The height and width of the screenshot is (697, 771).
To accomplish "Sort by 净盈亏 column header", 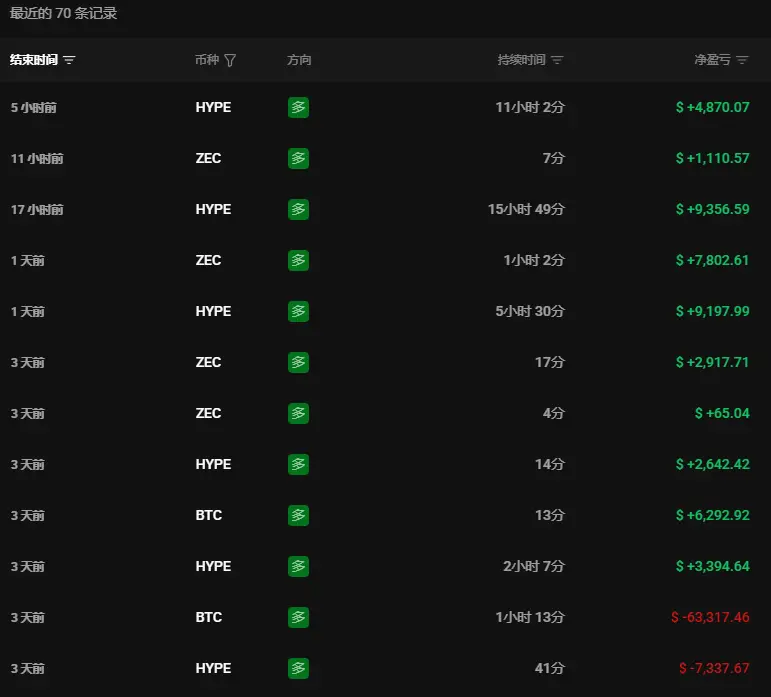I will (721, 60).
